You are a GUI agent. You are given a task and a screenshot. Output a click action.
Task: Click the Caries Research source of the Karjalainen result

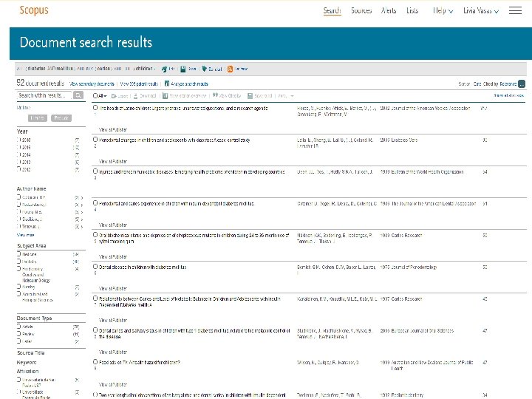pos(407,299)
